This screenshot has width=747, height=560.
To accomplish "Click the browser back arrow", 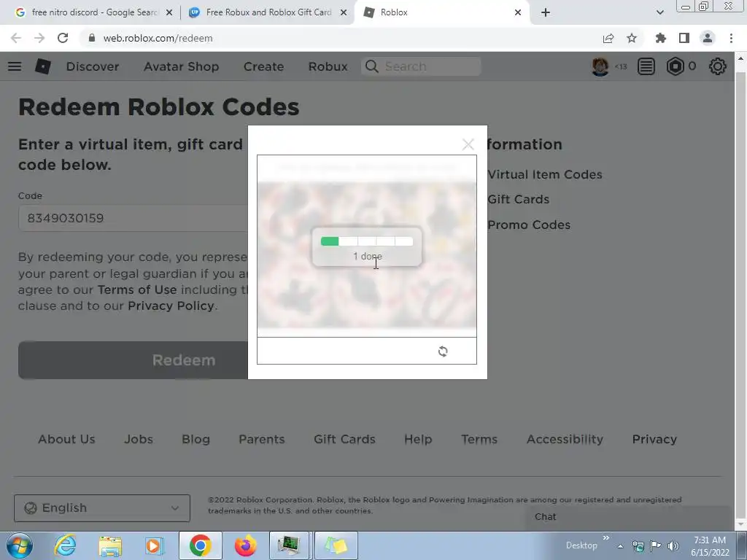I will click(x=16, y=38).
